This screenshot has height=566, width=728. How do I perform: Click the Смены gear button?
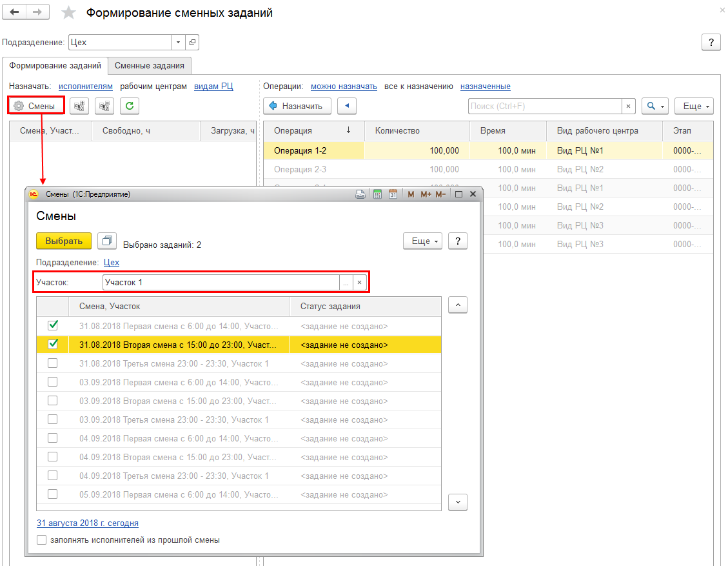click(35, 106)
